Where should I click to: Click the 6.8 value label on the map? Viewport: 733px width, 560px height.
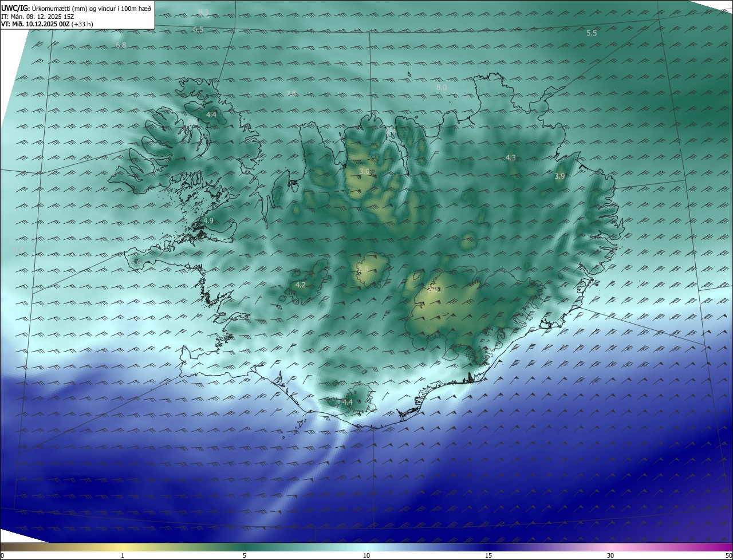click(x=121, y=45)
